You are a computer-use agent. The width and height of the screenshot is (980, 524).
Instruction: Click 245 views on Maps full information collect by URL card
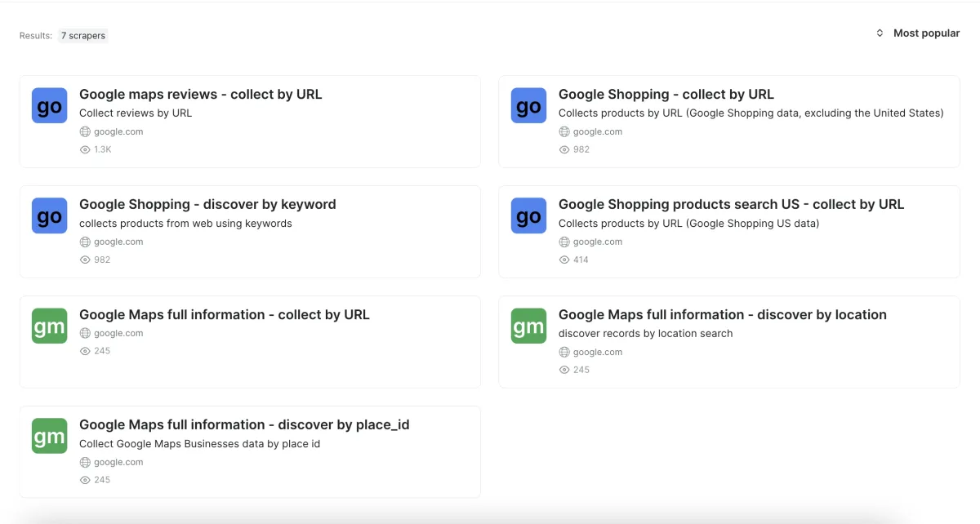(102, 351)
